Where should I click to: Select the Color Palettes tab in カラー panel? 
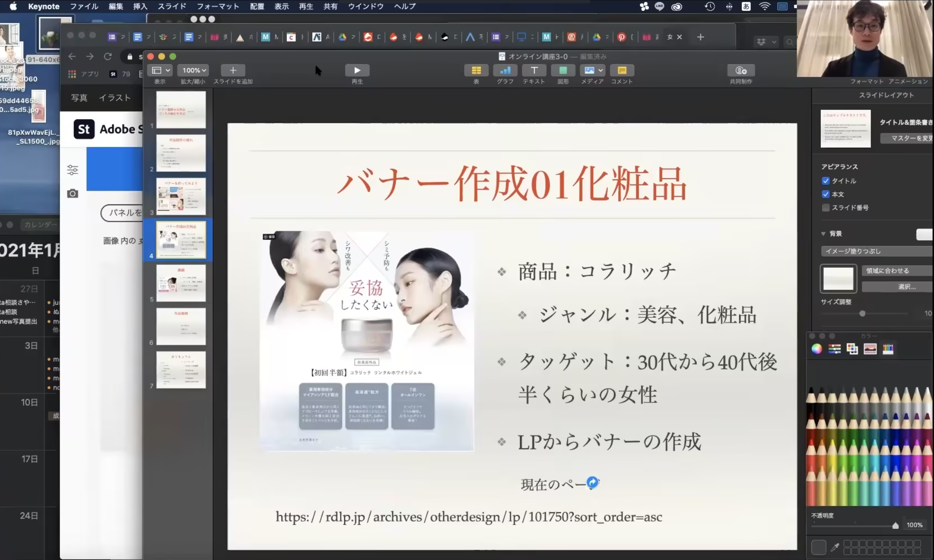(x=852, y=349)
